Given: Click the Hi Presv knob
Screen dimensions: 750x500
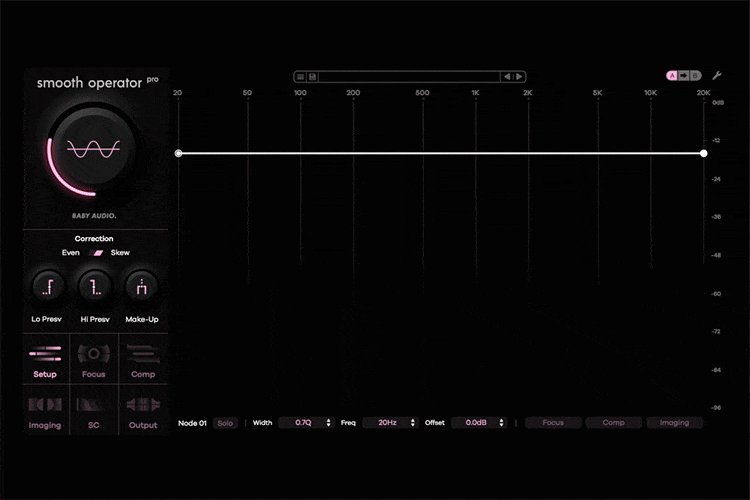Looking at the screenshot, I should pyautogui.click(x=95, y=287).
